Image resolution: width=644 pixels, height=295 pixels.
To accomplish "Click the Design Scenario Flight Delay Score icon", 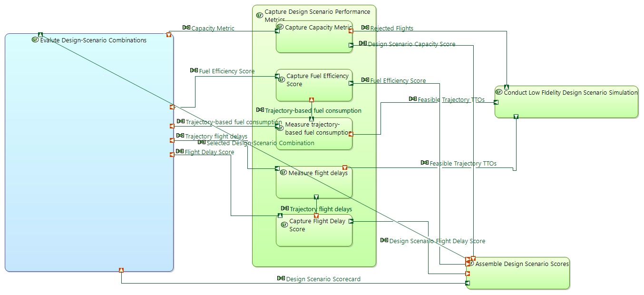I will tap(384, 240).
